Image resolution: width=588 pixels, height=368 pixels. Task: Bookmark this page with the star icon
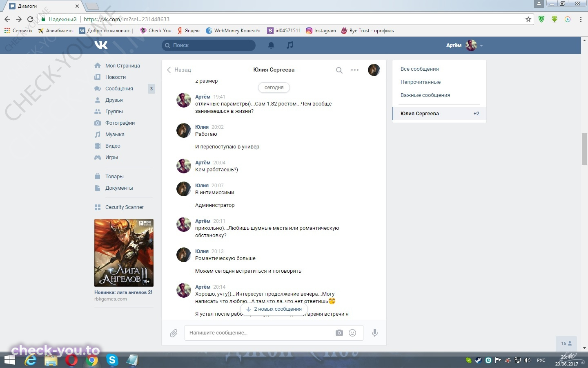coord(528,19)
